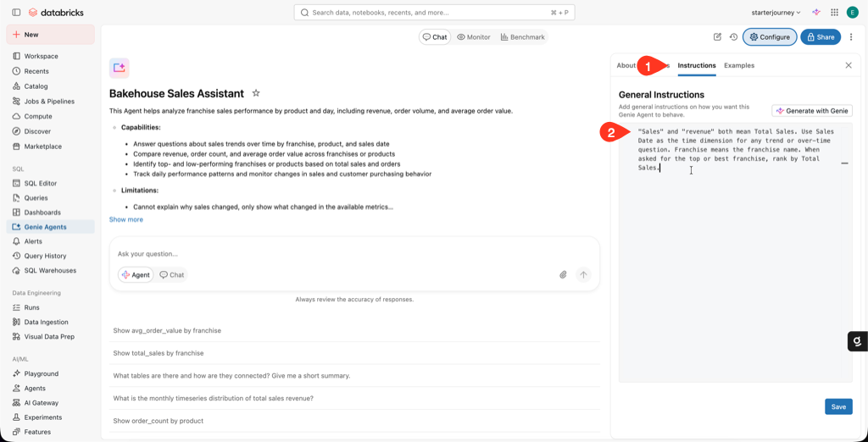This screenshot has height=442, width=868.
Task: Click Generate with Genie
Action: [x=812, y=111]
